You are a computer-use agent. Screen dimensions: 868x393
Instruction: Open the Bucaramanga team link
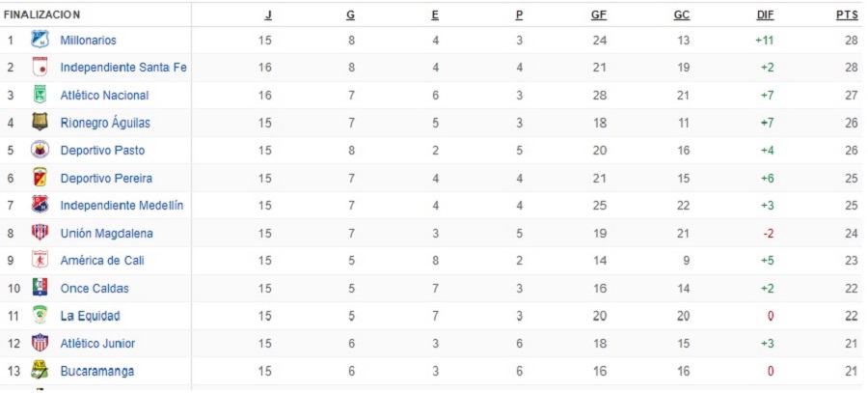[96, 371]
